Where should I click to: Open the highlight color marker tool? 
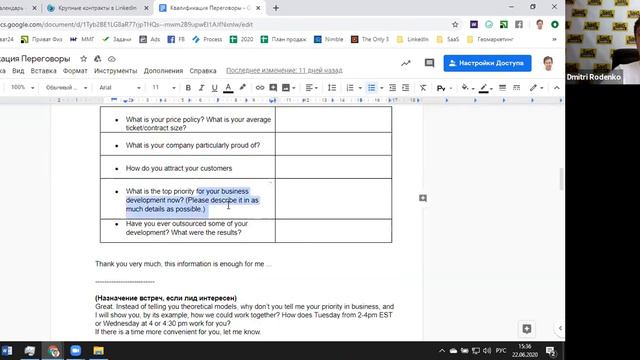click(242, 87)
